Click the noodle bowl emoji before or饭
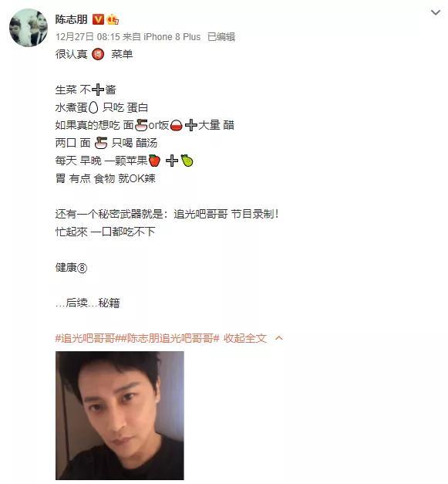 pyautogui.click(x=141, y=125)
